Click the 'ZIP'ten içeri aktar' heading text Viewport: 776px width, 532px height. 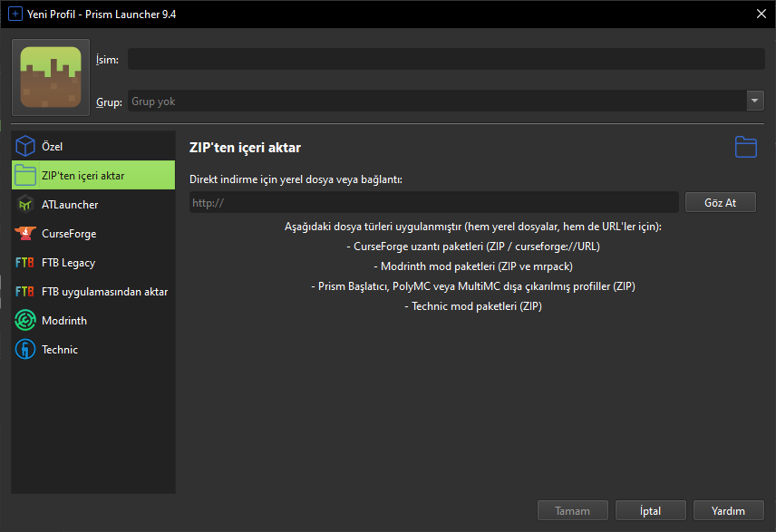point(245,148)
